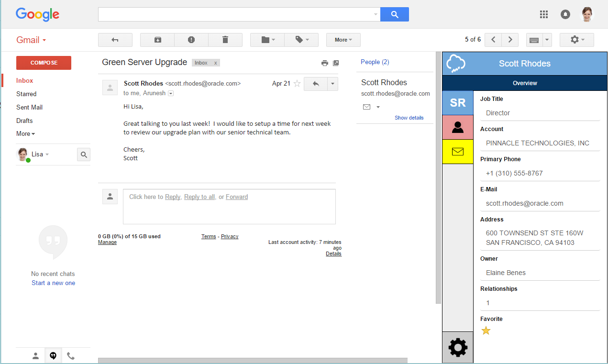
Task: Open the Privacy link
Action: (x=230, y=236)
